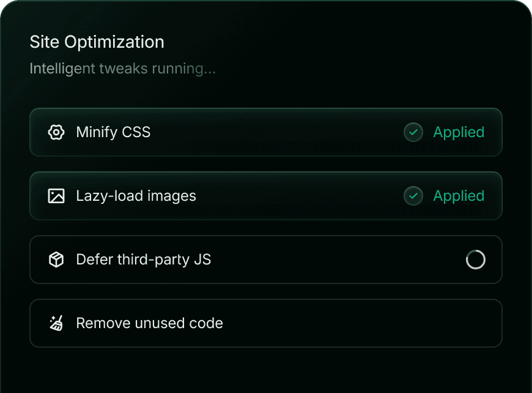
Task: Expand the Defer third-party JS entry
Action: (266, 260)
